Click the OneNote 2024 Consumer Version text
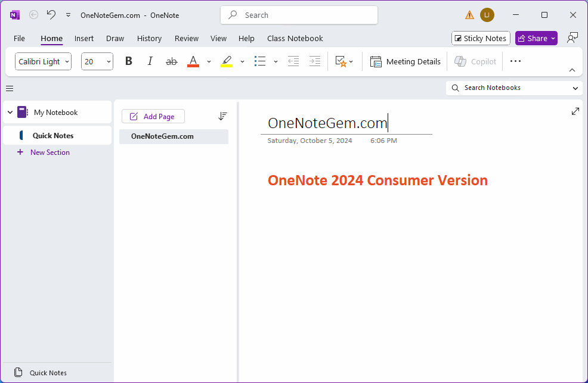 (x=377, y=180)
